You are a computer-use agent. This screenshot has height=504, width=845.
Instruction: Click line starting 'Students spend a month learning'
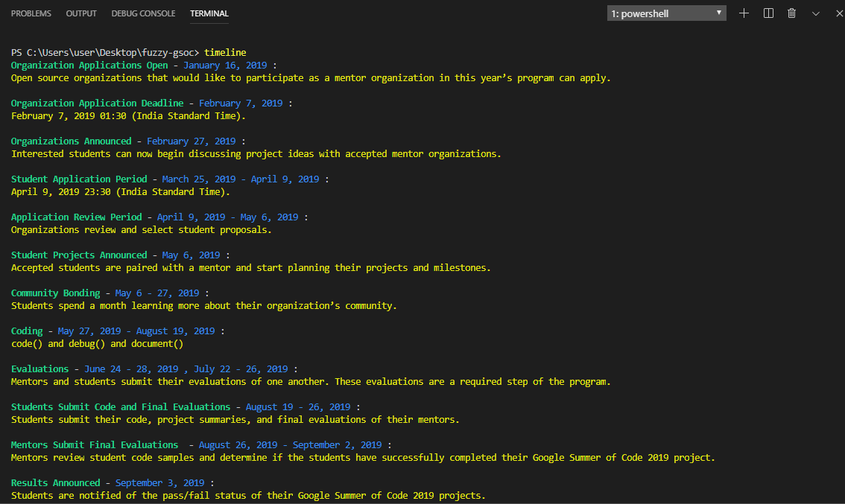(203, 305)
